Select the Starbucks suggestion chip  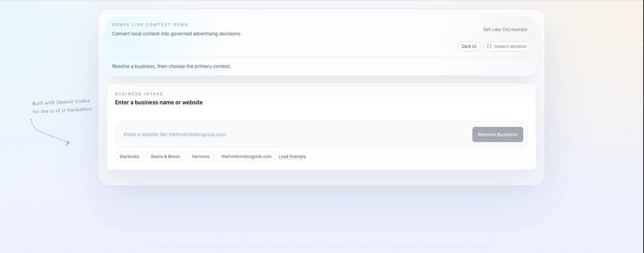[x=129, y=157]
